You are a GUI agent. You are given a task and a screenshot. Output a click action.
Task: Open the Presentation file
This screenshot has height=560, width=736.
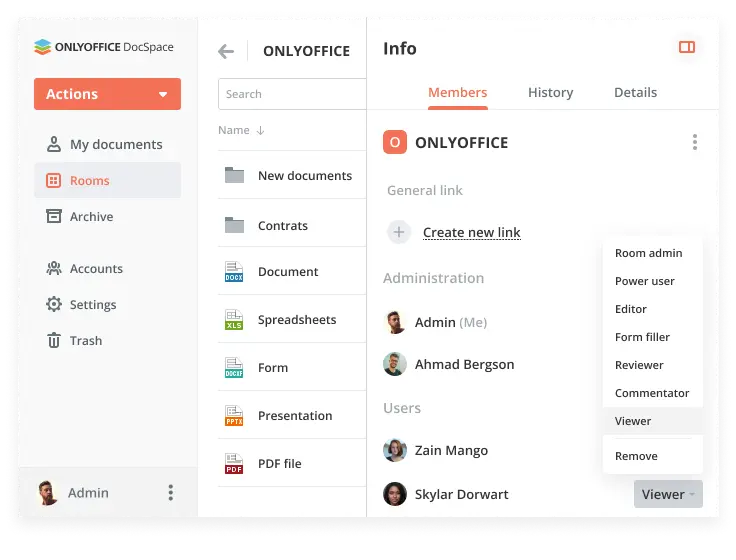tap(292, 415)
